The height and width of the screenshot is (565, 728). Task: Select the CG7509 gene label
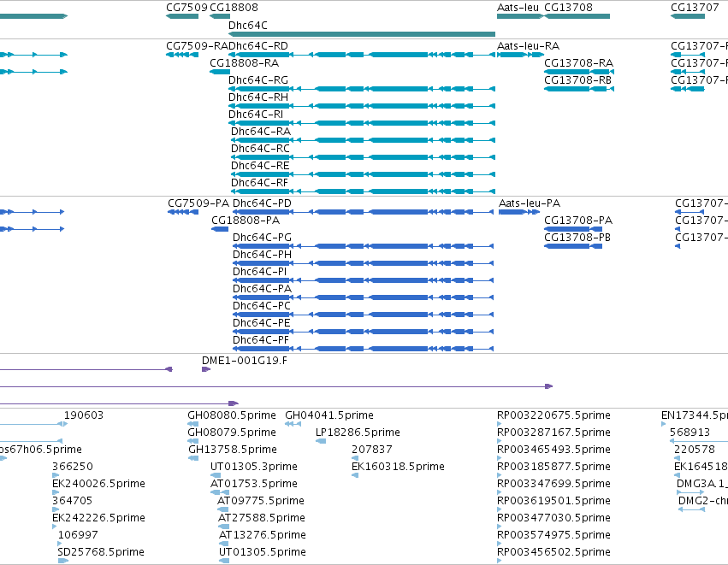point(186,8)
